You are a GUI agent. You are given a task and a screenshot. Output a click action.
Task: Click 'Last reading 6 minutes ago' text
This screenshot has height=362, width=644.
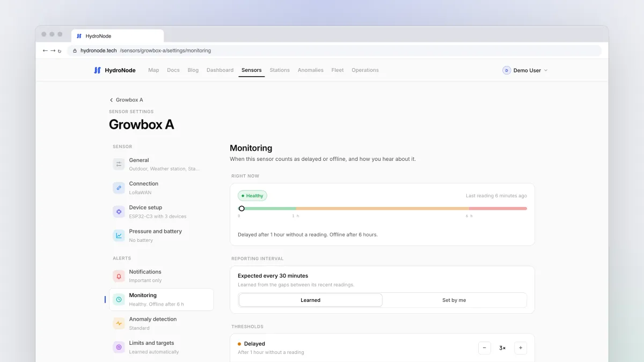[x=496, y=196]
